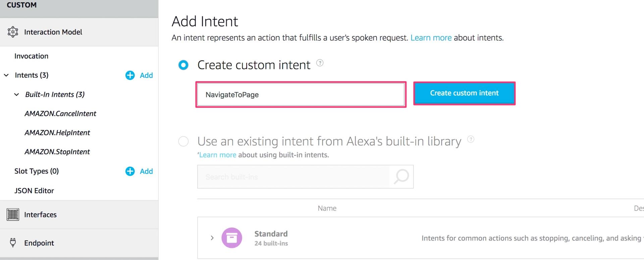Screen dimensions: 644x260
Task: Click the plus icon next to Intents
Action: (x=130, y=75)
